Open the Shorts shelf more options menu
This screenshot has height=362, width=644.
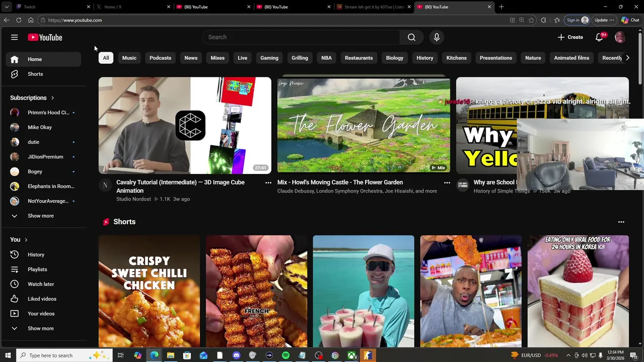[x=621, y=222]
